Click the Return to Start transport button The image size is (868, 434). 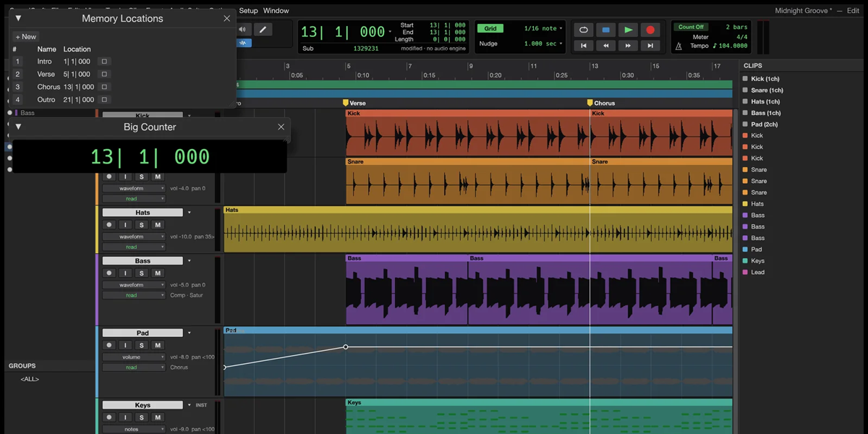point(584,46)
